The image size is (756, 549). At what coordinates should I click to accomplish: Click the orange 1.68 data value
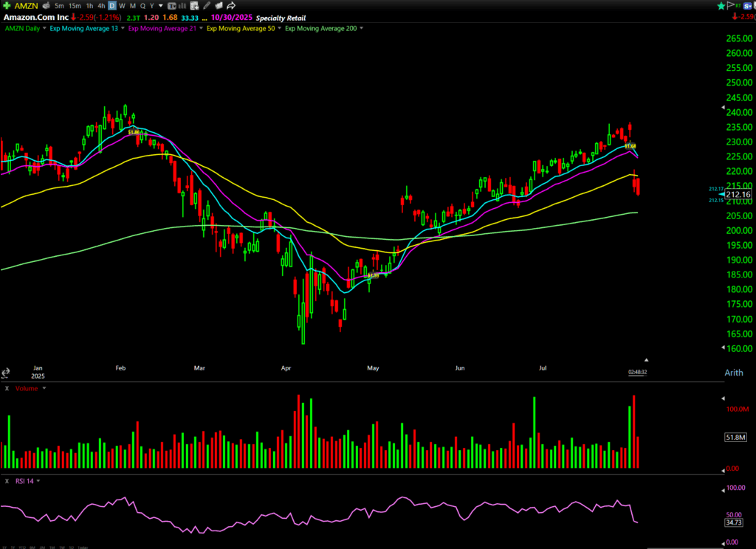[170, 18]
